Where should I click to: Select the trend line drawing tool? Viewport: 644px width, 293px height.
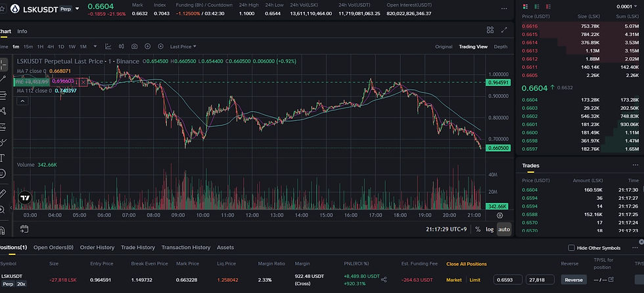[x=3, y=79]
